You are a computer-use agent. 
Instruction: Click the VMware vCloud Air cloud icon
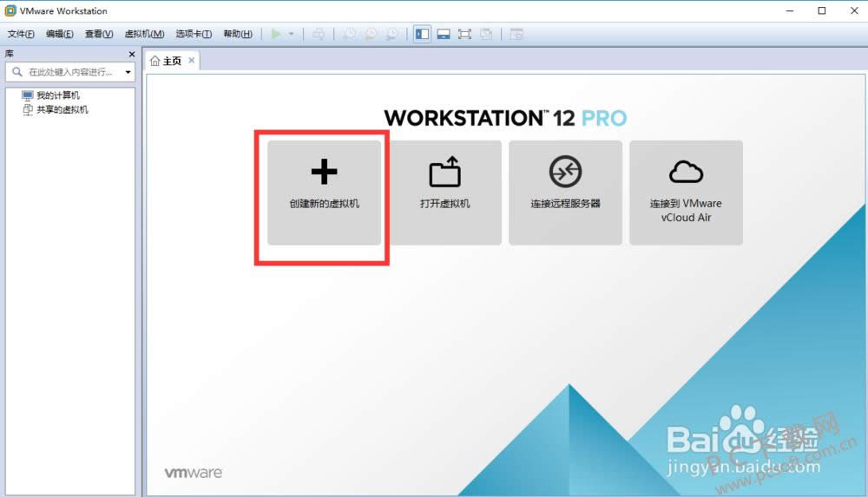click(686, 173)
